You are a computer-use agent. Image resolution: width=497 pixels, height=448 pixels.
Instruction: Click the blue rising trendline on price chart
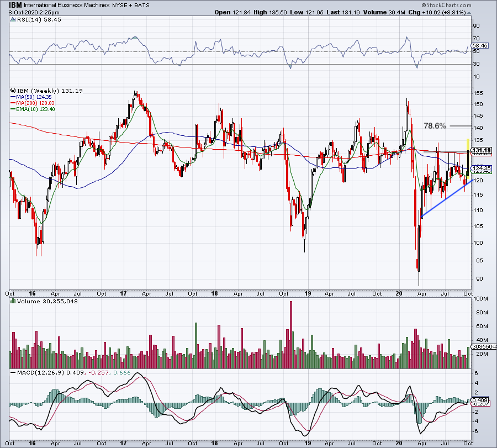[x=447, y=198]
